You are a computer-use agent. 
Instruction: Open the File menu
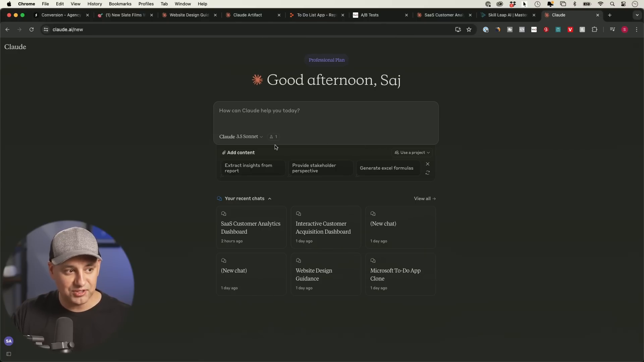coord(45,4)
